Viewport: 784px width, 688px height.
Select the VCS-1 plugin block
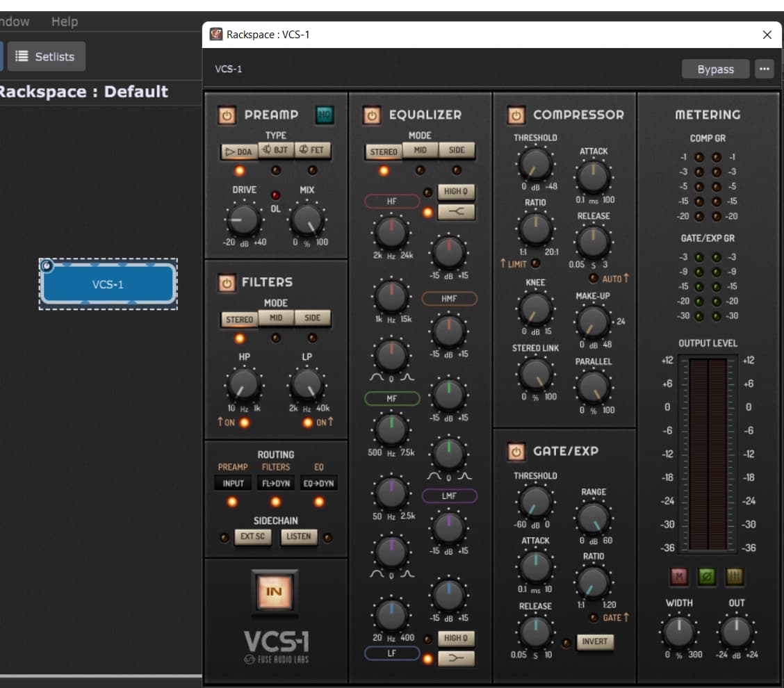coord(108,284)
